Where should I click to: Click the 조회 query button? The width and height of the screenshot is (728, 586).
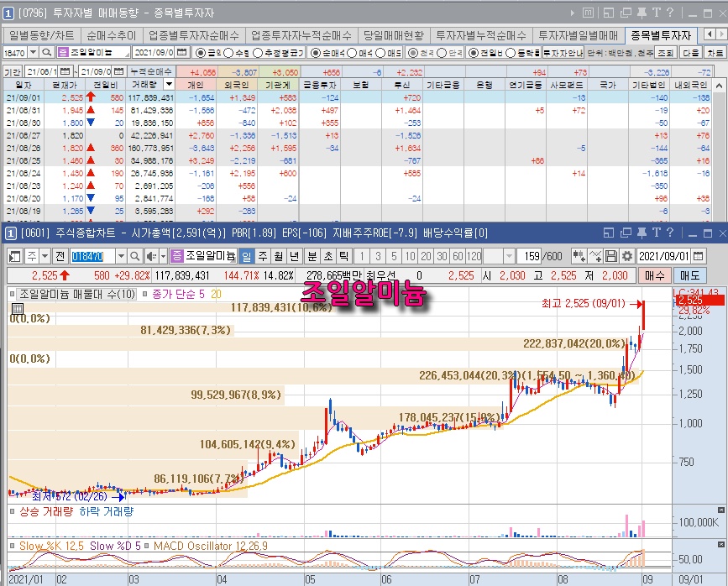[665, 53]
